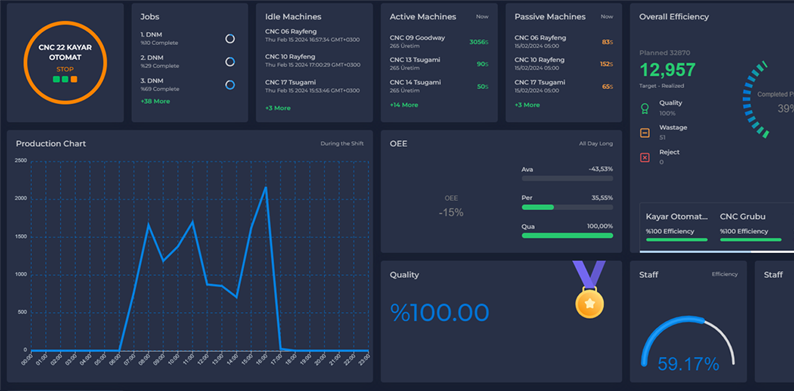Show +3 More idle machines
This screenshot has width=794, height=391.
pyautogui.click(x=277, y=108)
